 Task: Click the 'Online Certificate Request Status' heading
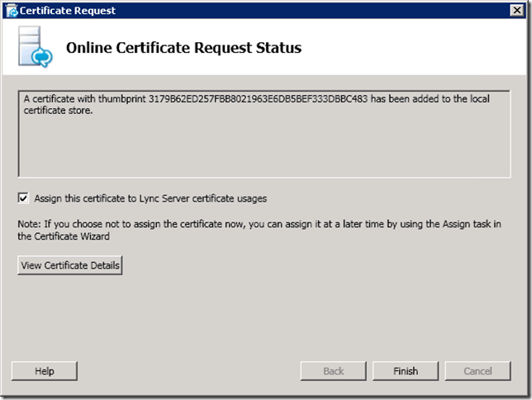point(183,48)
